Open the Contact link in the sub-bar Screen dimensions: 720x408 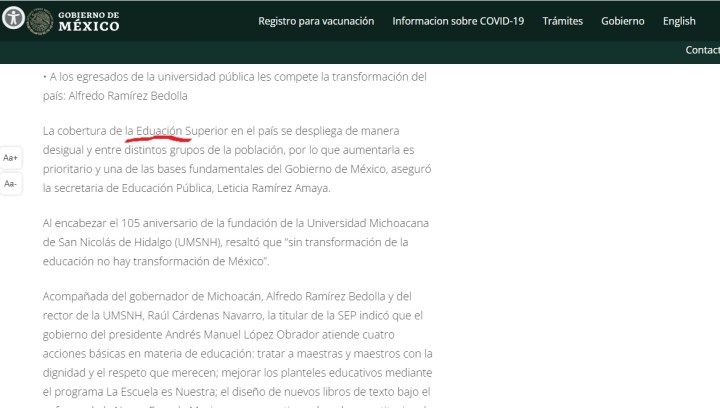[702, 50]
